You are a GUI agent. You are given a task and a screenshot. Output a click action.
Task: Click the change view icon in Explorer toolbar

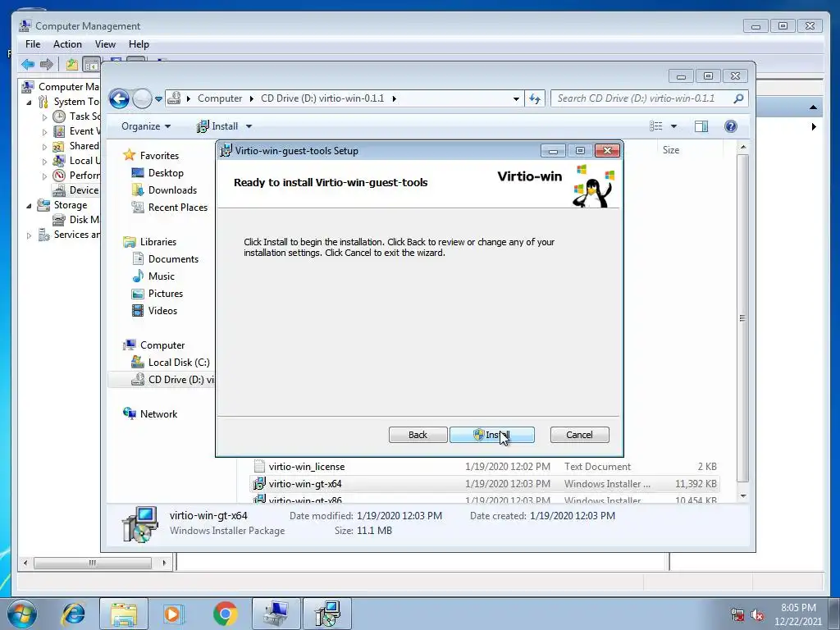(655, 126)
